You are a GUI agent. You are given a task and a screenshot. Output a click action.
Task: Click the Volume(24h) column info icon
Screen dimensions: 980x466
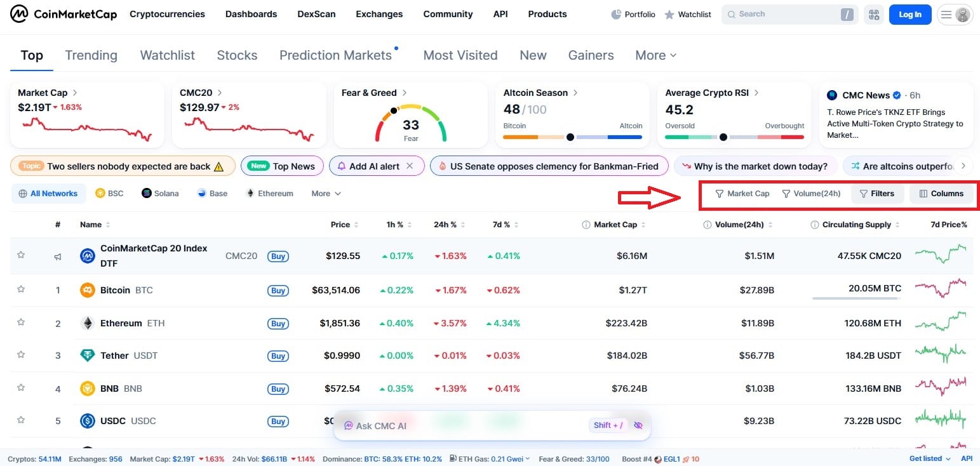708,225
